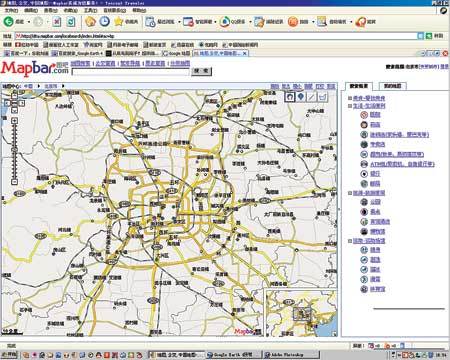
Task: Click the ATM category icon in the sidebar
Action: 364,164
